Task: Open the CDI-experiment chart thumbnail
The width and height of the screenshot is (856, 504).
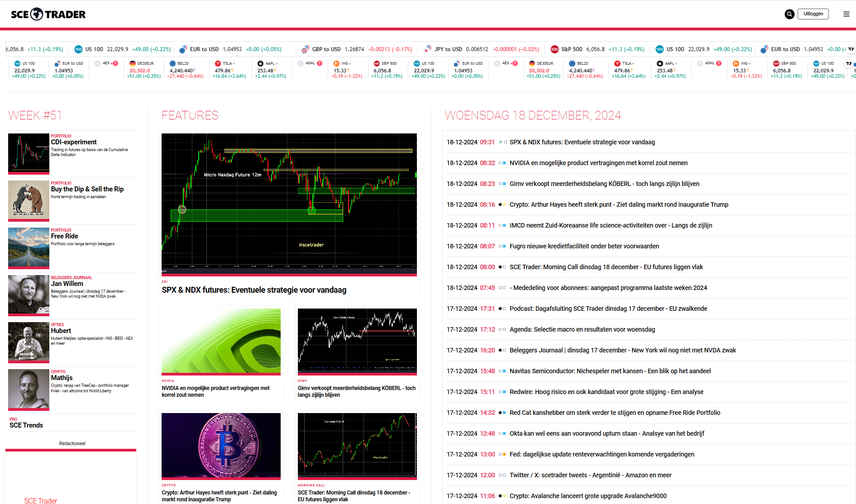Action: point(29,153)
